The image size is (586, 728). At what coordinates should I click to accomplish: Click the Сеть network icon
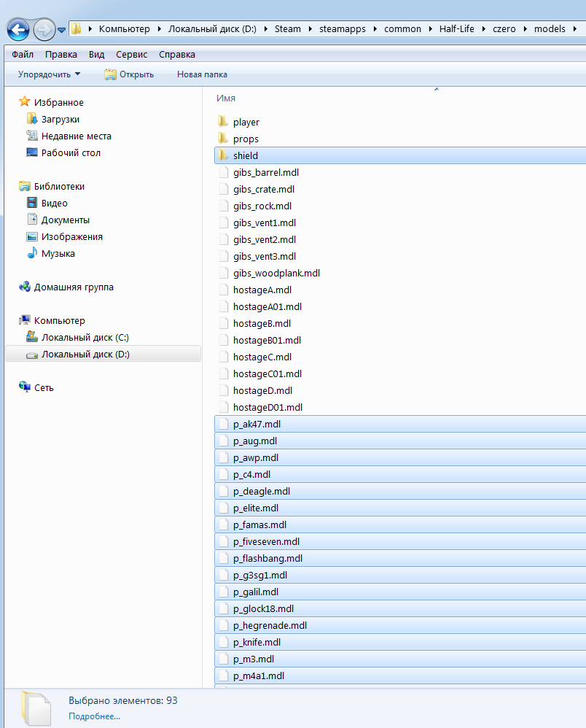[25, 387]
